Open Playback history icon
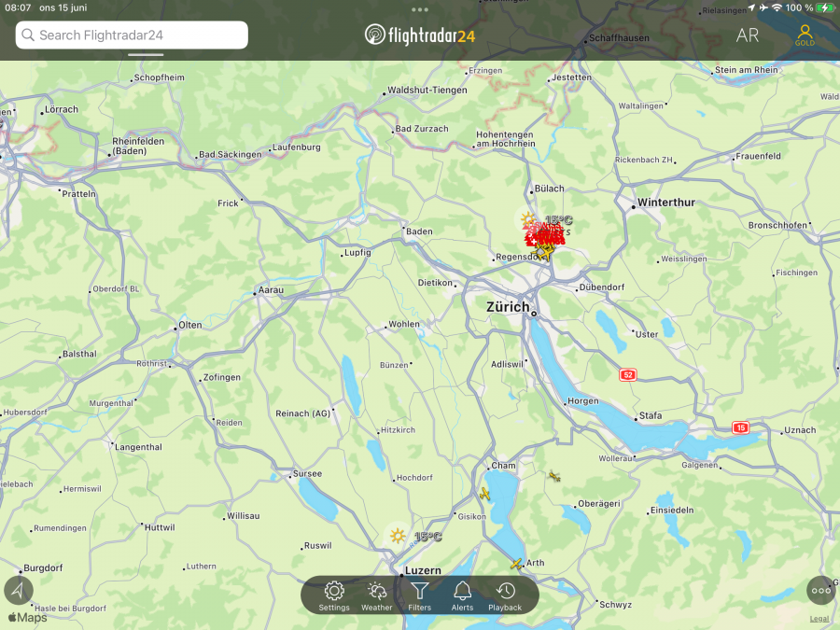This screenshot has width=840, height=630. 505,594
